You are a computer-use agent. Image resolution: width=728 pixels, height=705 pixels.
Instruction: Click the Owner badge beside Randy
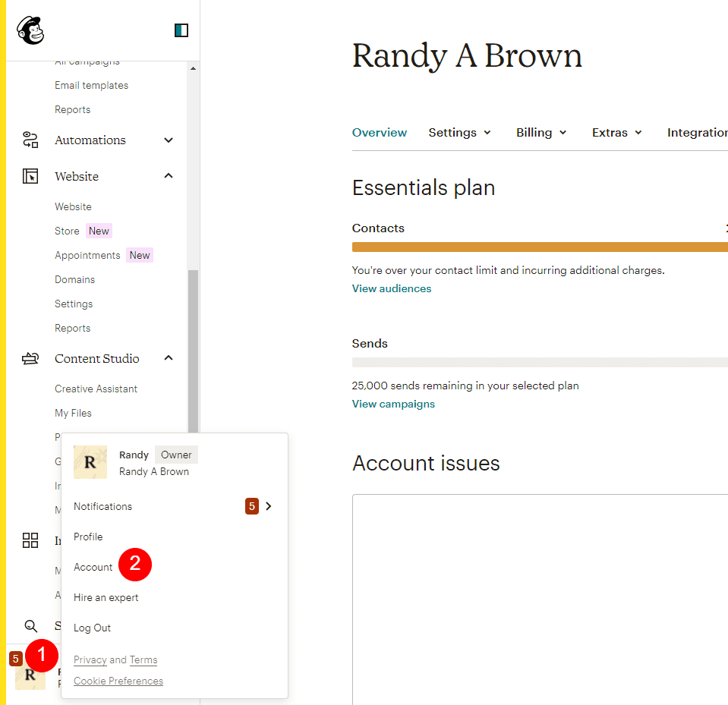tap(175, 455)
